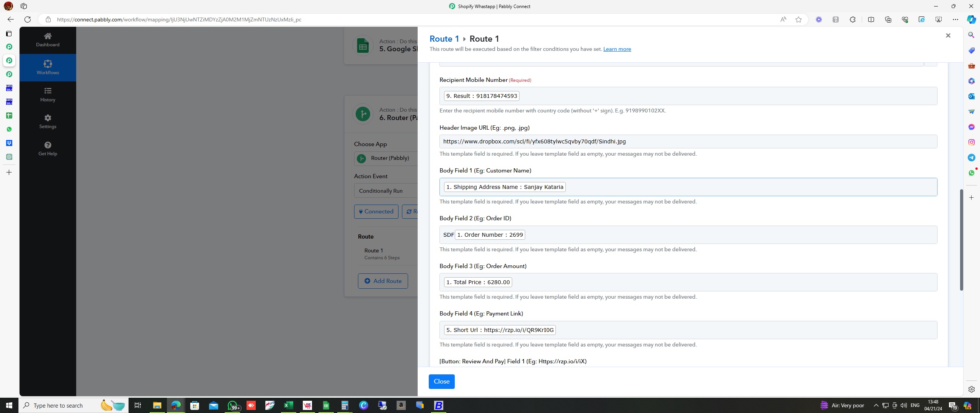The image size is (980, 413).
Task: Select the '5. Short Url' mapped tag
Action: [x=500, y=330]
